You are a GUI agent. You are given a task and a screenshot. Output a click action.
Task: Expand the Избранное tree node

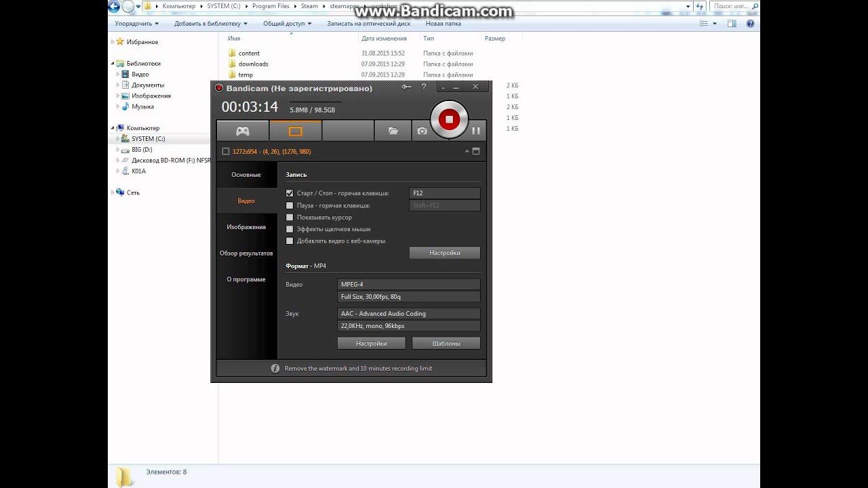tap(113, 41)
